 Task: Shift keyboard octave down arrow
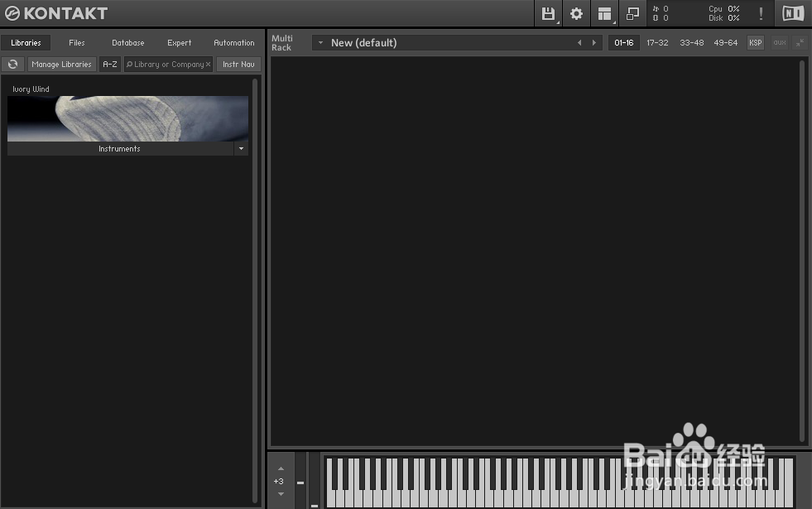click(281, 494)
